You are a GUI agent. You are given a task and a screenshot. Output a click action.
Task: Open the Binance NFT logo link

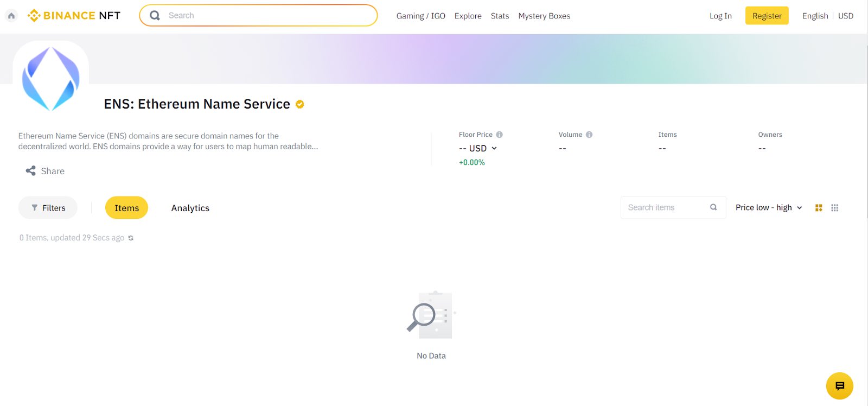74,16
